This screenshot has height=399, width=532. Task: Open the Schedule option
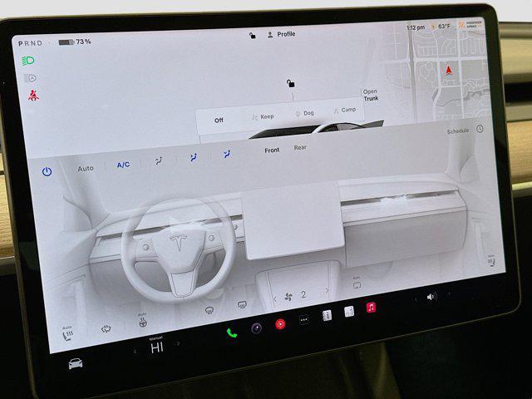(x=458, y=131)
